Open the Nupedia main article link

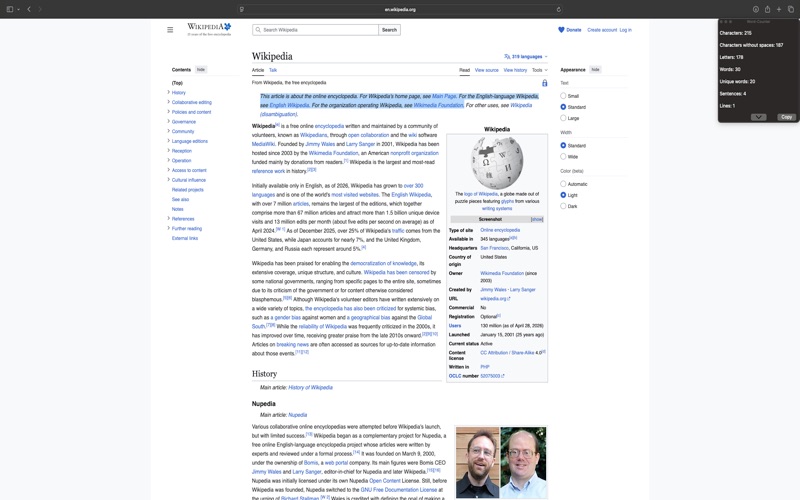coord(297,415)
